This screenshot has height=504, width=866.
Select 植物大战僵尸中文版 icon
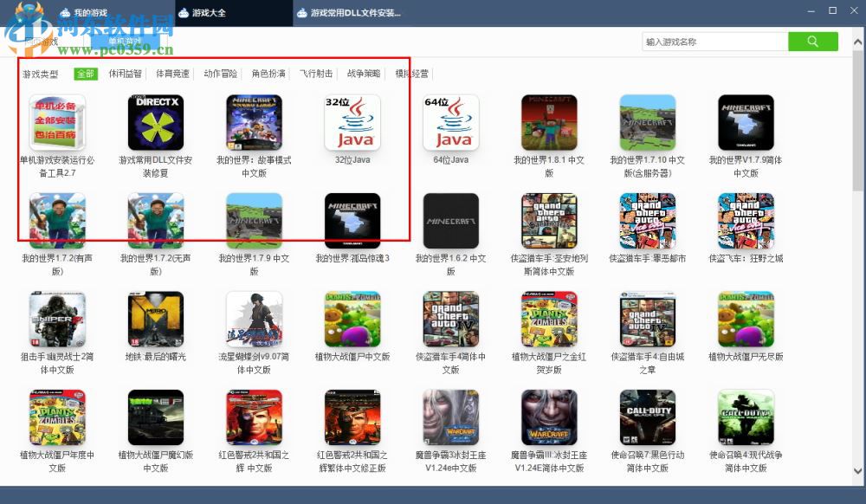point(352,319)
